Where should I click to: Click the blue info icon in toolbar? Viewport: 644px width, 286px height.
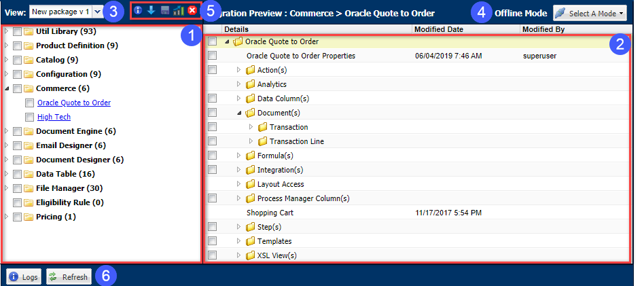click(x=138, y=11)
